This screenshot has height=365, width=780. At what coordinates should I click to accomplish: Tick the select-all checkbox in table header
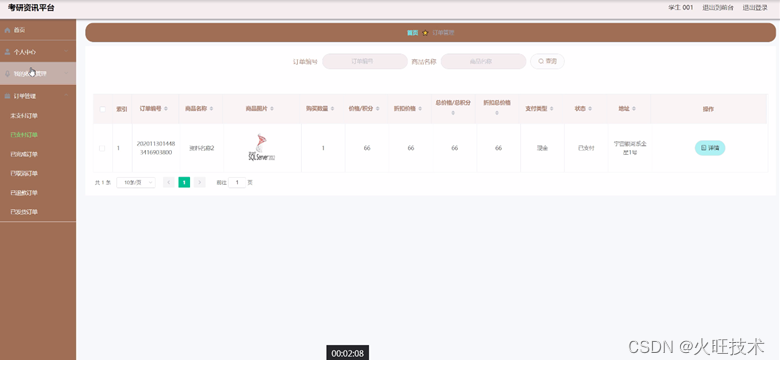[102, 109]
